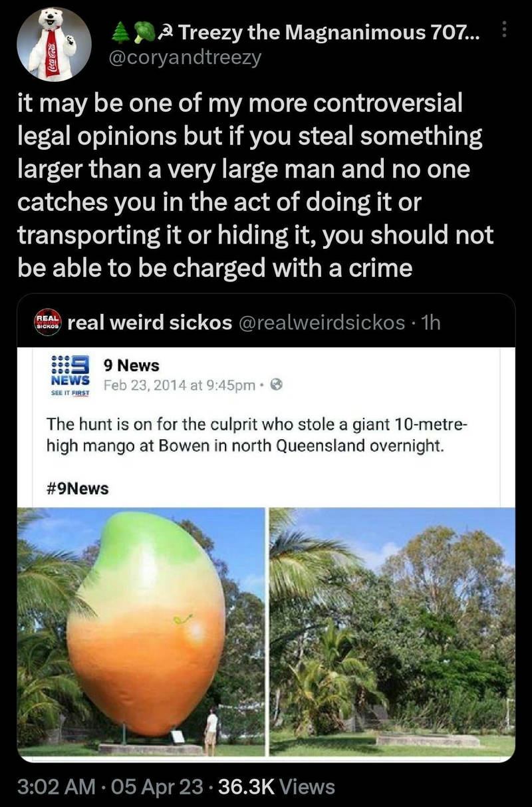The image size is (532, 807).
Task: Open the @coryandtreezy handle
Action: (186, 58)
